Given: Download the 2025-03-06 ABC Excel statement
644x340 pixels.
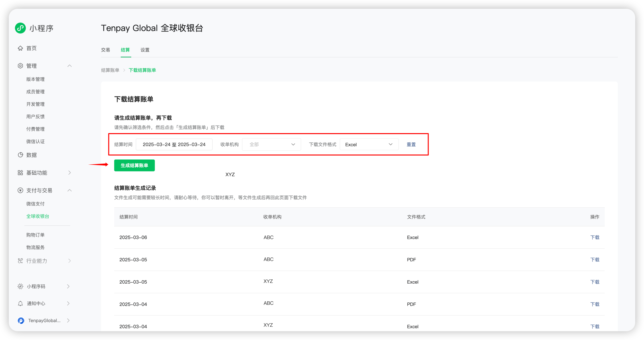Looking at the screenshot, I should click(x=594, y=237).
